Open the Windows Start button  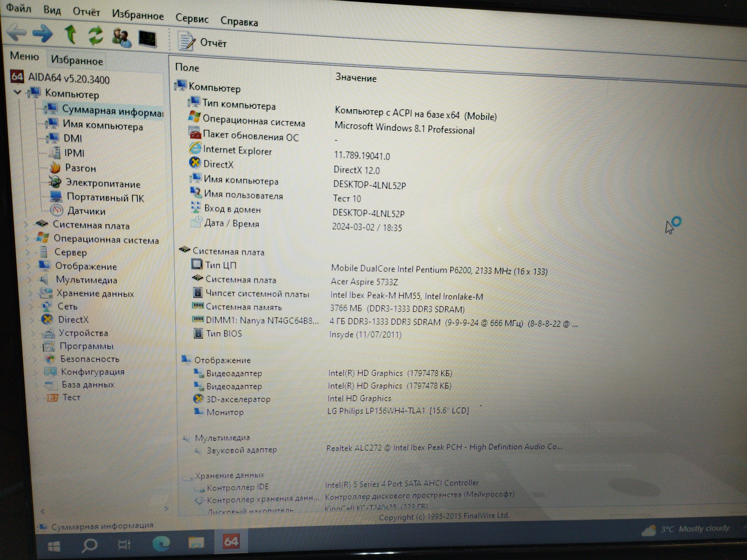[54, 546]
